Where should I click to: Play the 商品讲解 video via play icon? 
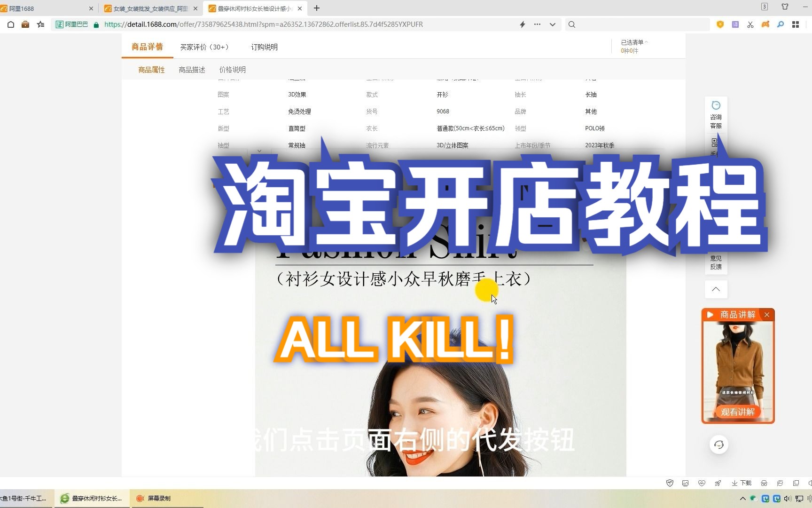point(710,315)
